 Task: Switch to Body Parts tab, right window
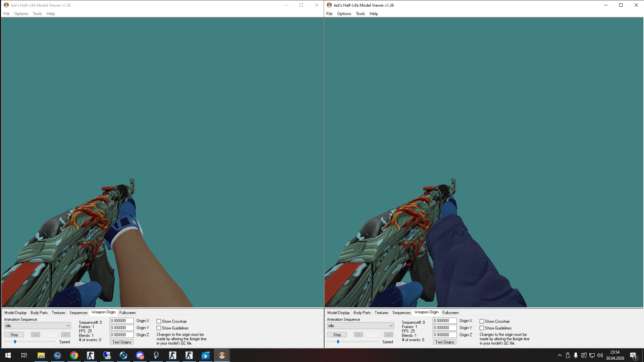(x=362, y=313)
